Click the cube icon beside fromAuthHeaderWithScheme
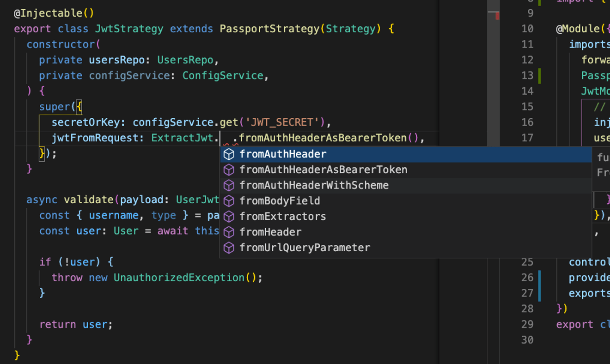Screen dimensions: 610x364 [229, 185]
